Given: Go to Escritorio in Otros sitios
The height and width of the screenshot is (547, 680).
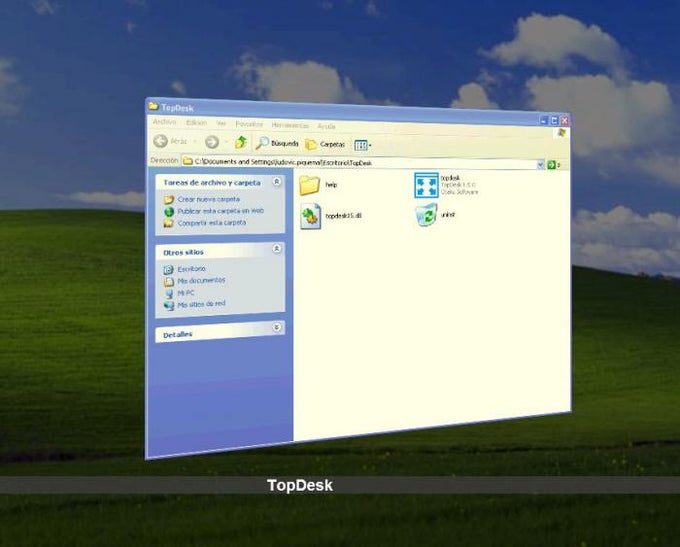Looking at the screenshot, I should (191, 269).
